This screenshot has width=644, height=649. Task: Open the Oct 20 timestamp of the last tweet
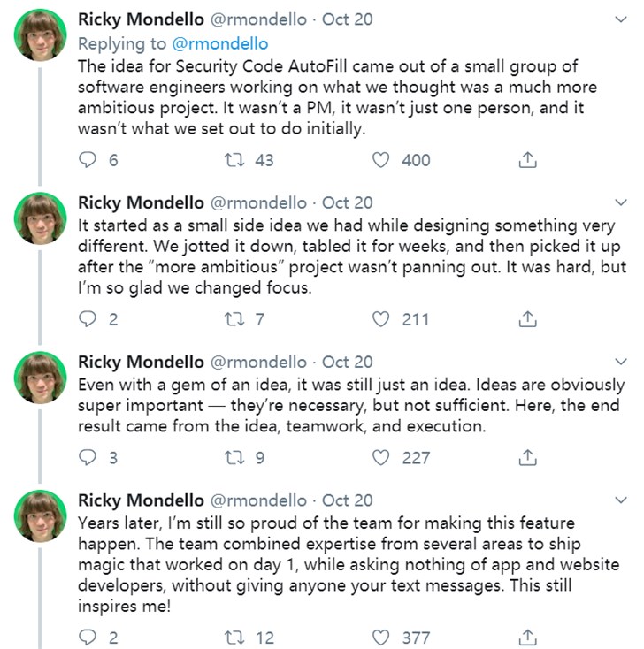(348, 500)
